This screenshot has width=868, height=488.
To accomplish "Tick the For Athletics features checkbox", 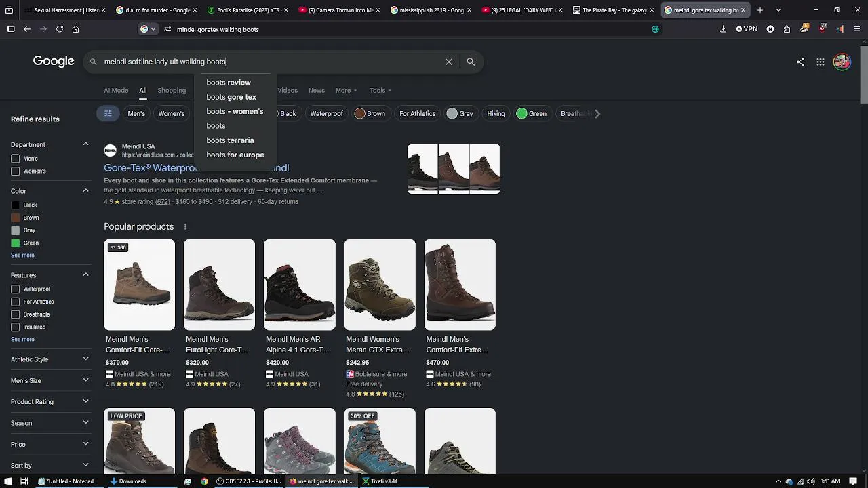I will pyautogui.click(x=16, y=302).
